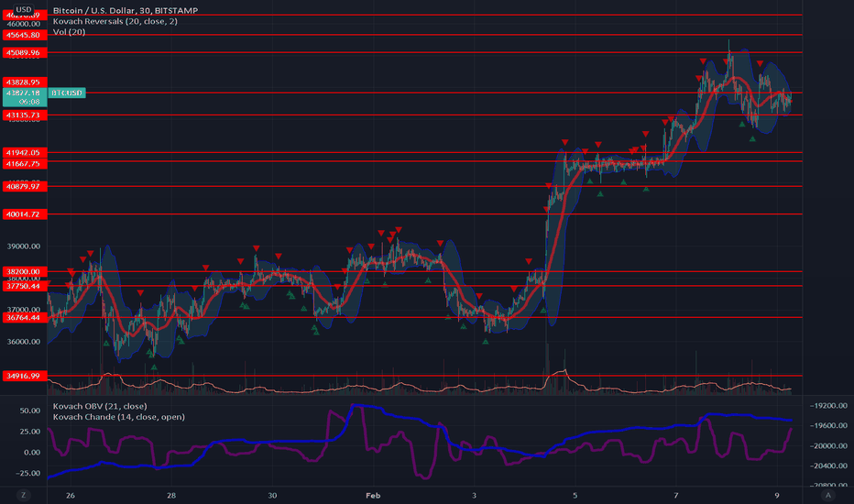This screenshot has width=854, height=504.
Task: Open the USD currency selector on price axis
Action: 24,9
